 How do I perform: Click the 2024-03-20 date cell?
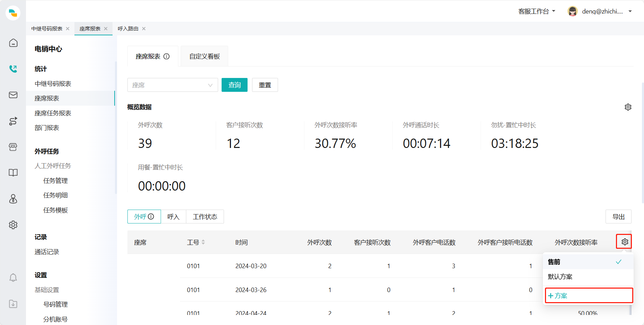click(x=251, y=266)
